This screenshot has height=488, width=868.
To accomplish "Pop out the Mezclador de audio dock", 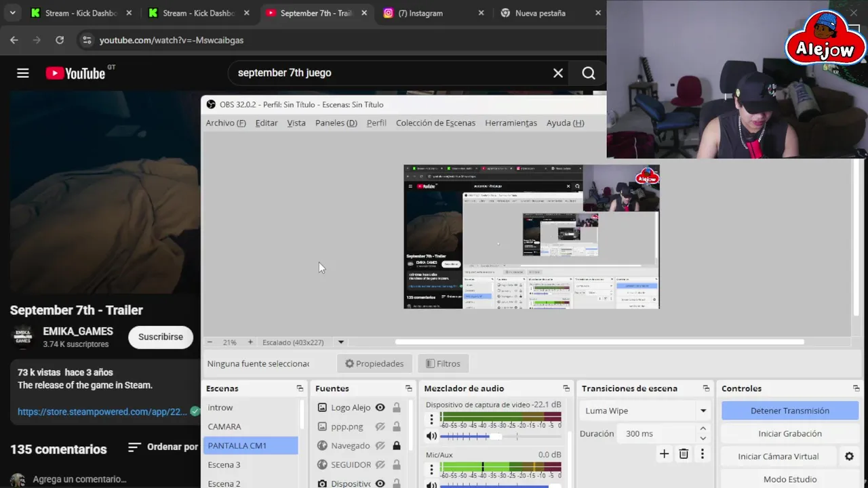I will click(x=566, y=388).
